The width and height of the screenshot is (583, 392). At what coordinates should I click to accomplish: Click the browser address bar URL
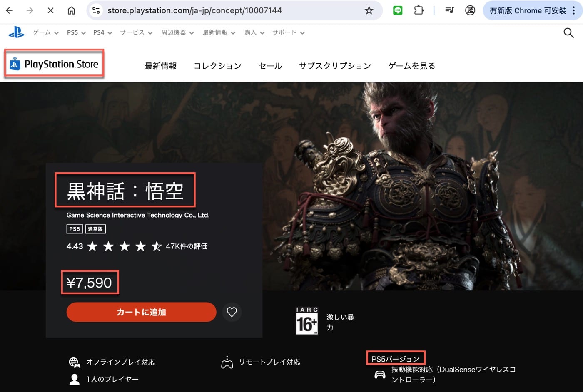click(194, 10)
